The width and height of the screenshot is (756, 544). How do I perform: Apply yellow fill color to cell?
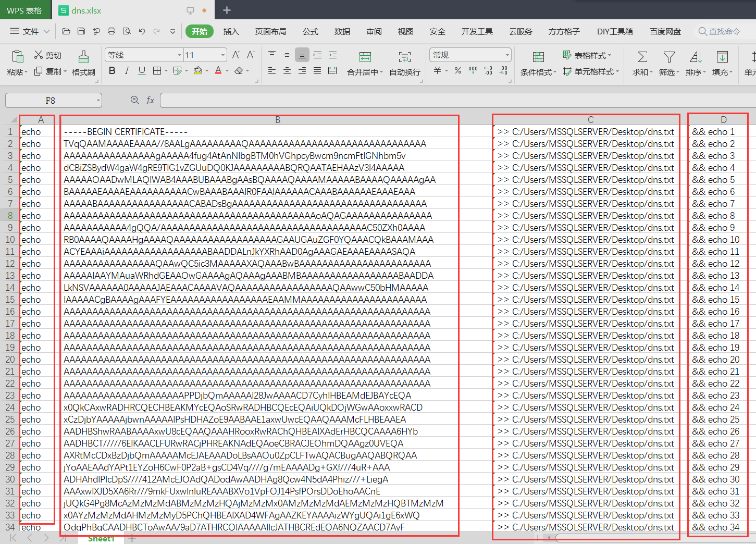pos(197,70)
